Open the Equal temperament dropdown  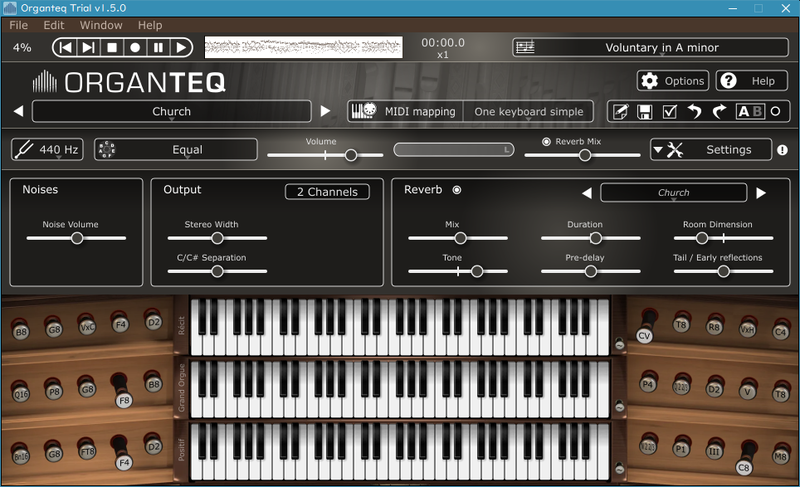point(176,149)
